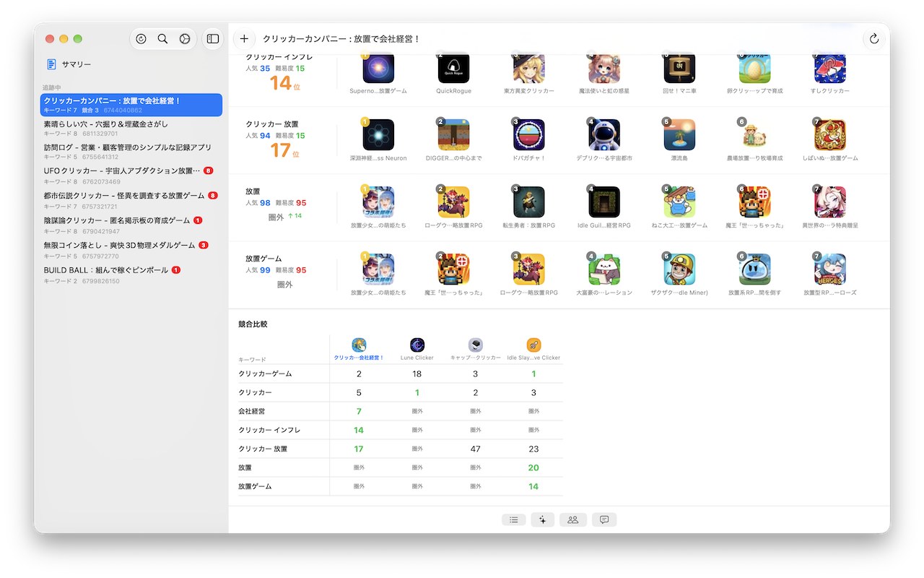Click the pie-chart icon right of search
This screenshot has height=578, width=924.
[x=184, y=39]
